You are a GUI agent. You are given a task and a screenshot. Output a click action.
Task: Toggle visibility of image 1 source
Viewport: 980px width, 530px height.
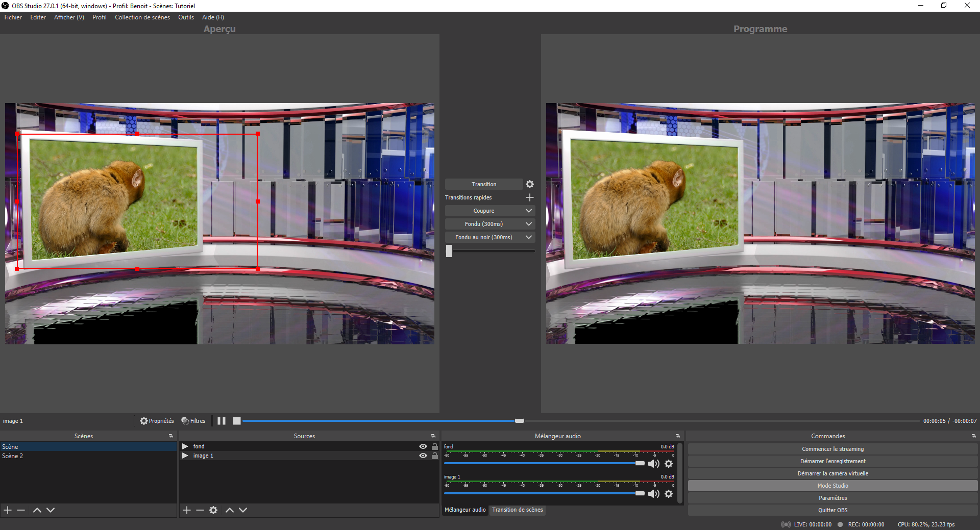(x=423, y=456)
